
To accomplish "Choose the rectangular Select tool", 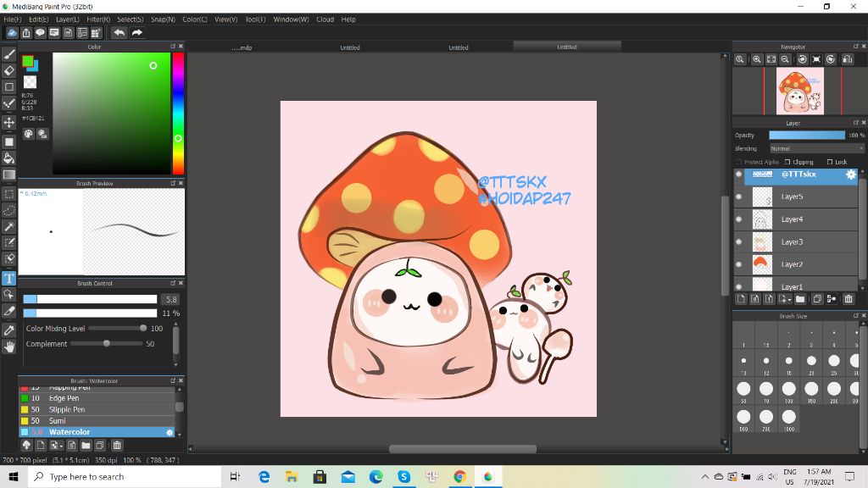I will [x=8, y=194].
